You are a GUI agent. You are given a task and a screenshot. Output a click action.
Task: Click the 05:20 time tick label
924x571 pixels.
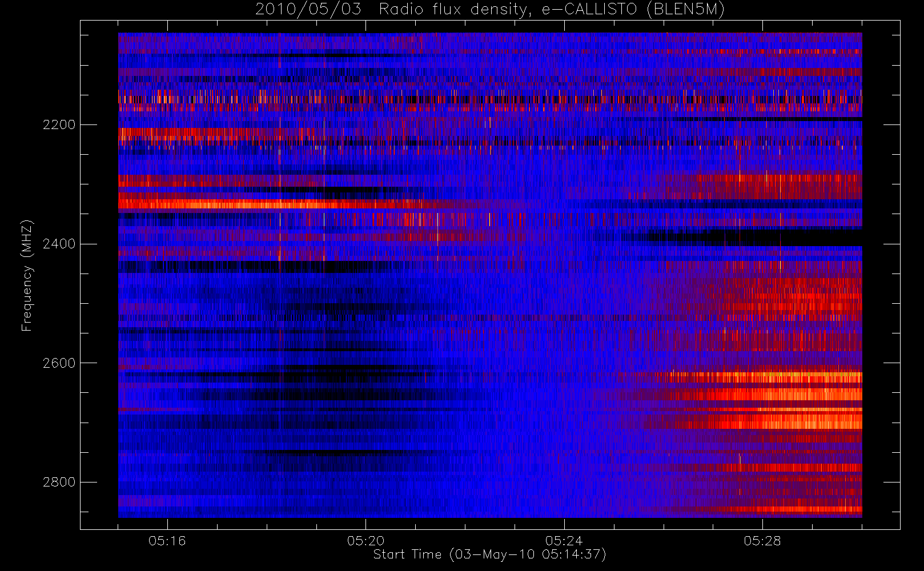[x=365, y=541]
